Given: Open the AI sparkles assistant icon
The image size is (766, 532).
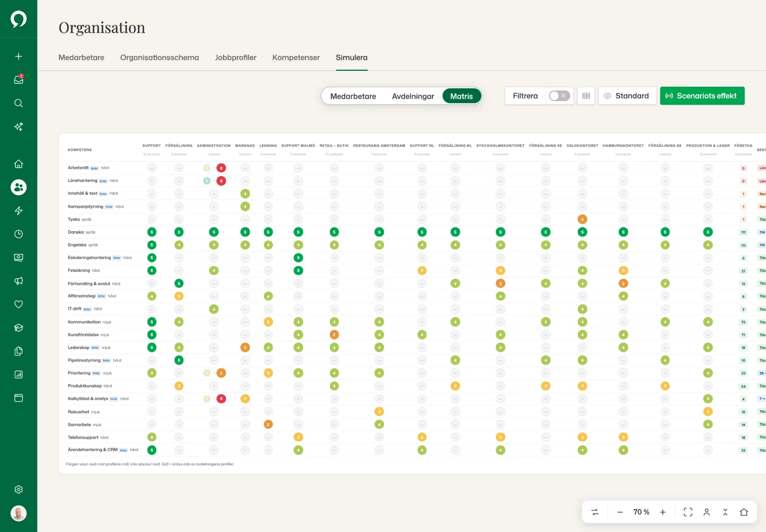Looking at the screenshot, I should coord(18,126).
